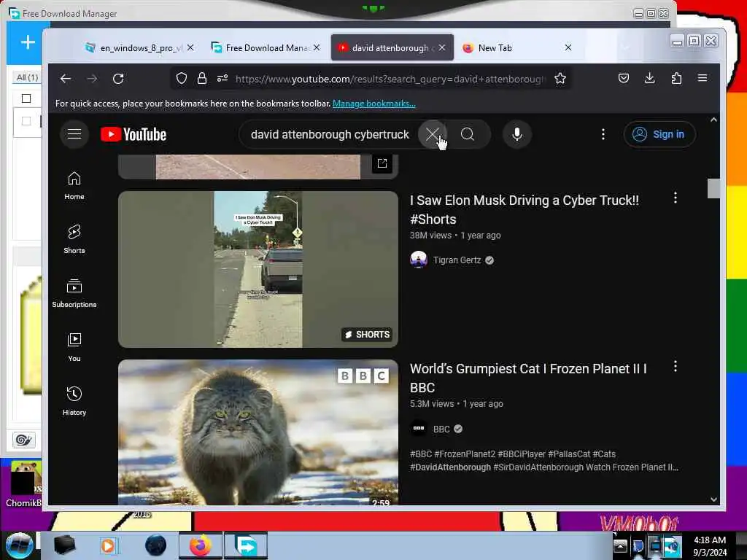Open History in YouTube sidebar

74,401
